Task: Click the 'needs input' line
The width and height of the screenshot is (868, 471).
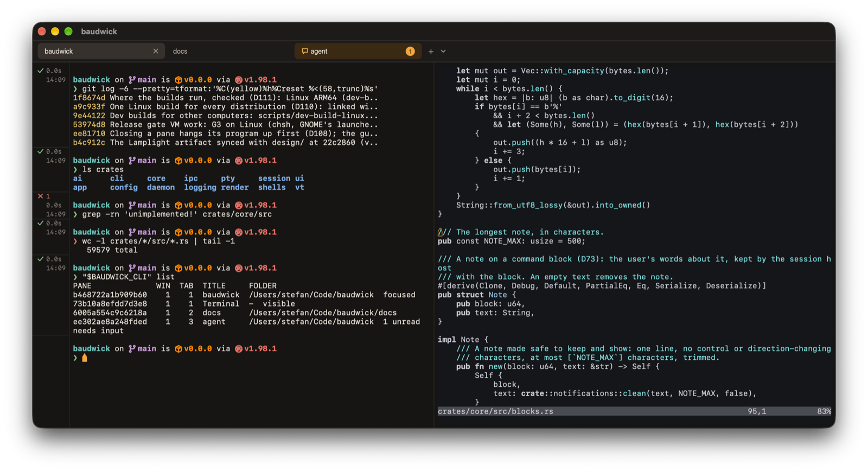Action: (98, 331)
